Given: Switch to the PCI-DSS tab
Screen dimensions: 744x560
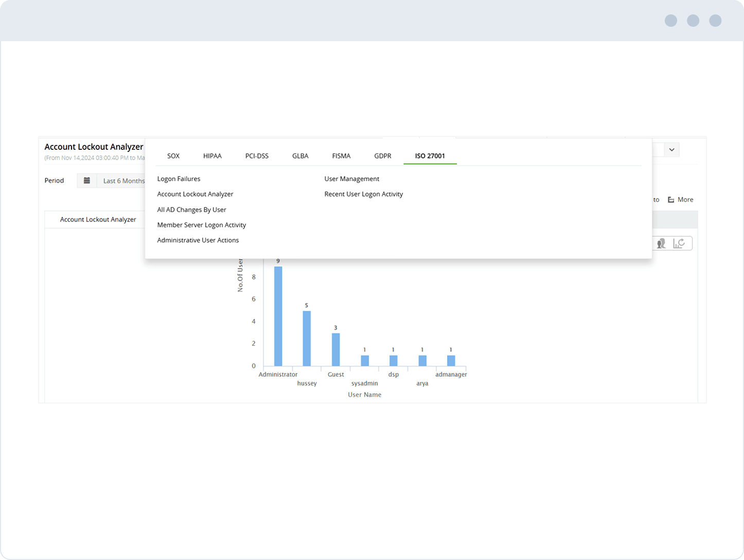Looking at the screenshot, I should [x=257, y=156].
